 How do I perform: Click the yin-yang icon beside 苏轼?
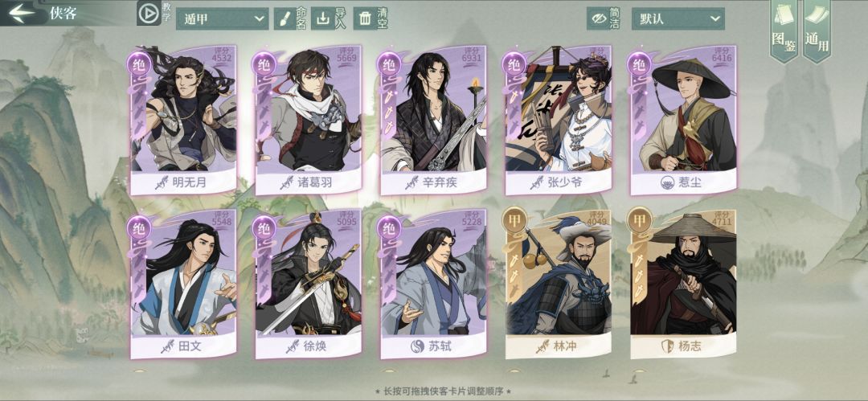pyautogui.click(x=417, y=346)
